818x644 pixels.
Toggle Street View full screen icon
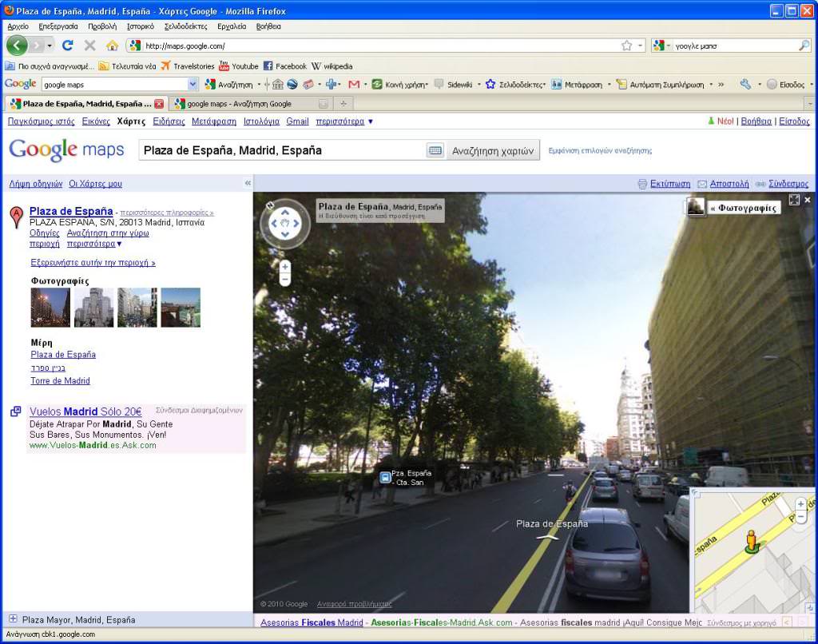click(x=794, y=200)
